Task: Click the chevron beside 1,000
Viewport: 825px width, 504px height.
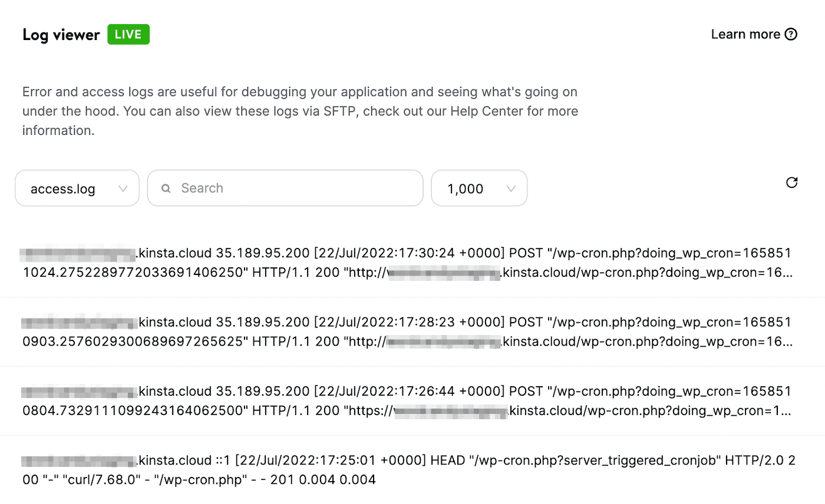Action: [x=511, y=188]
